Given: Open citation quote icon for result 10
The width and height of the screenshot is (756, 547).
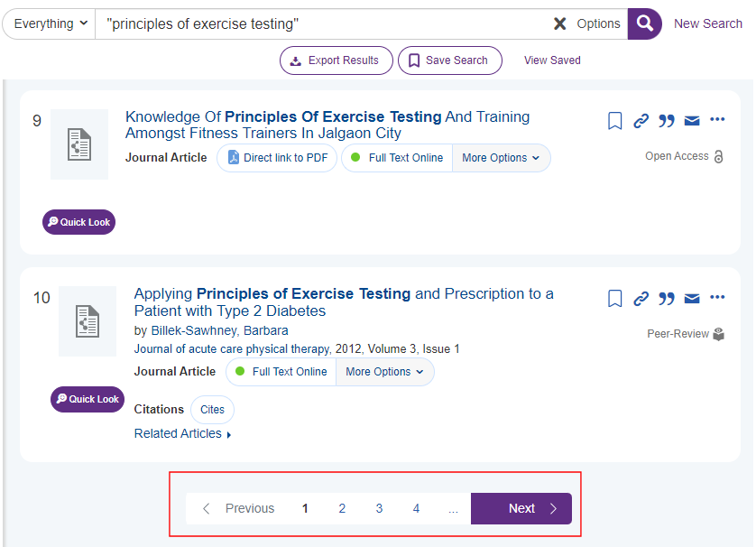Looking at the screenshot, I should click(667, 298).
